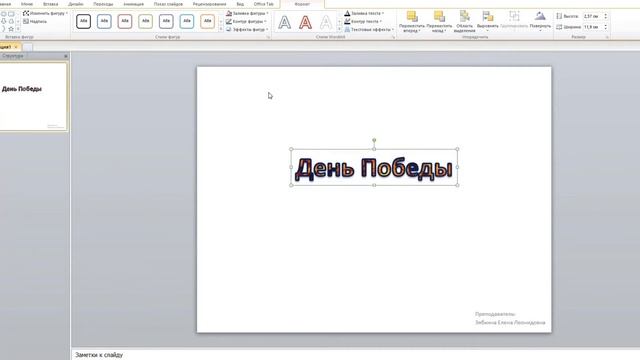The height and width of the screenshot is (360, 640).
Task: Open the Эффекты фигуры shape effects menu
Action: pos(247,29)
